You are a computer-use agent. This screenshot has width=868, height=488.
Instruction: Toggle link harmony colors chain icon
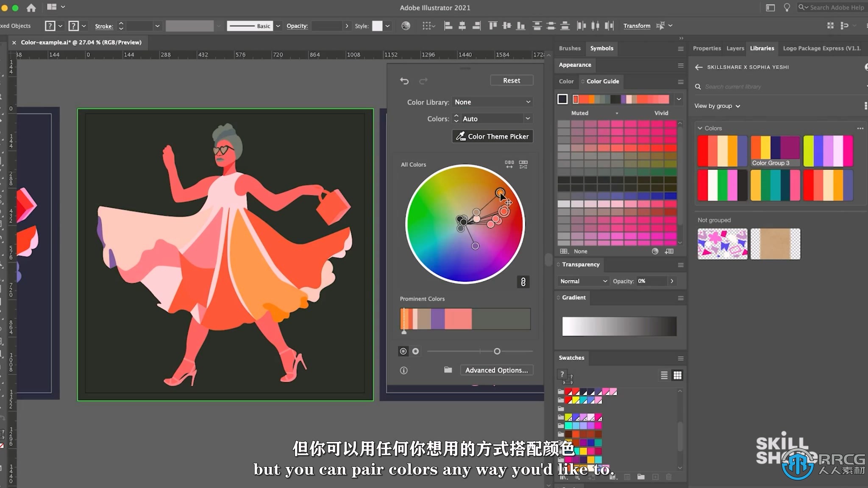523,282
